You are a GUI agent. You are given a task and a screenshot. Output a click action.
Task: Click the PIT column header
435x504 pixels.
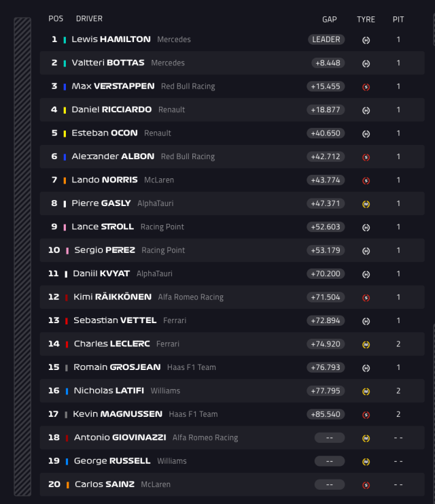tap(398, 19)
